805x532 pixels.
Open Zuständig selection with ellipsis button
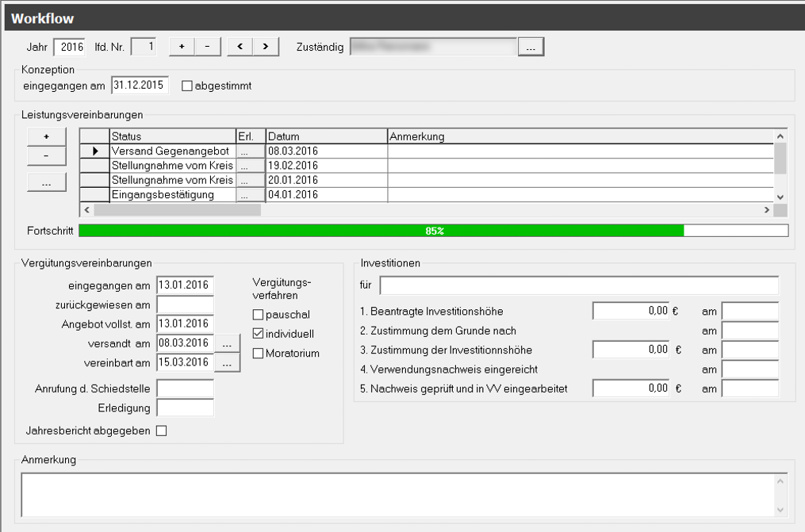(531, 48)
